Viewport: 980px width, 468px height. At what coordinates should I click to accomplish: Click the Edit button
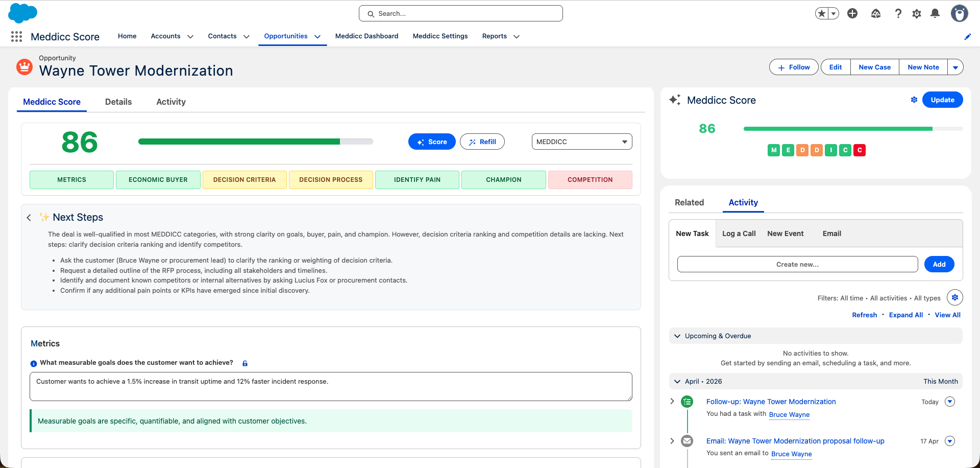click(836, 67)
